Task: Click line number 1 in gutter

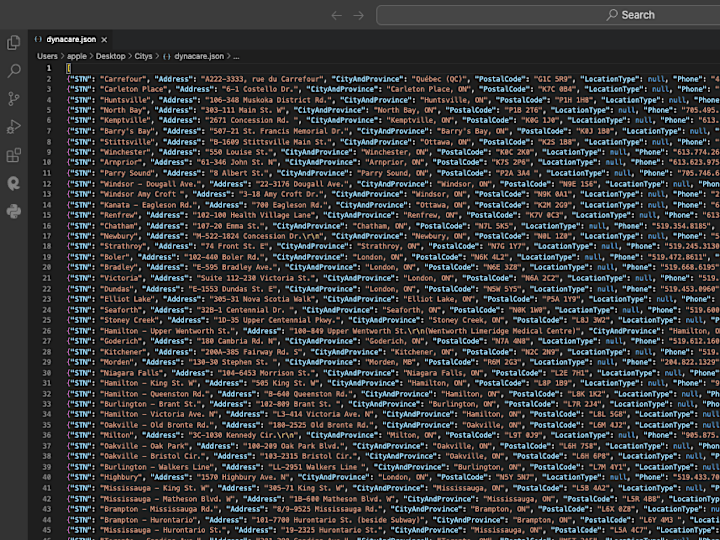Action: [49, 68]
